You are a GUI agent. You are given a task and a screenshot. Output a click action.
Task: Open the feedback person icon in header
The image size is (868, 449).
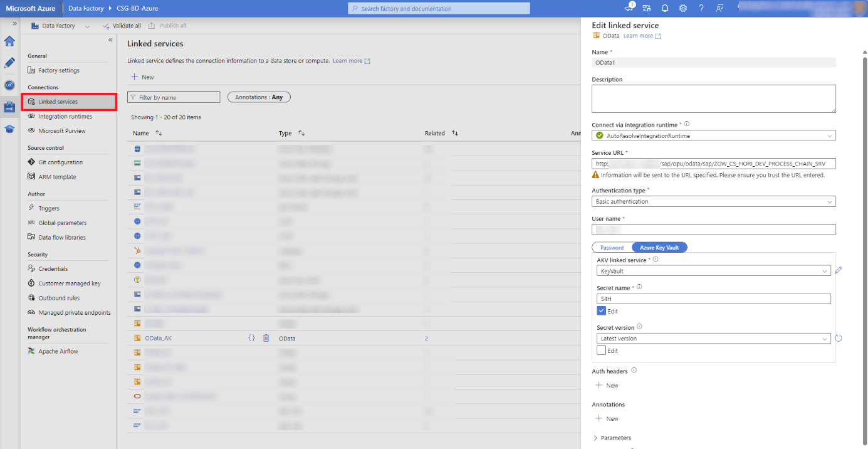click(719, 8)
